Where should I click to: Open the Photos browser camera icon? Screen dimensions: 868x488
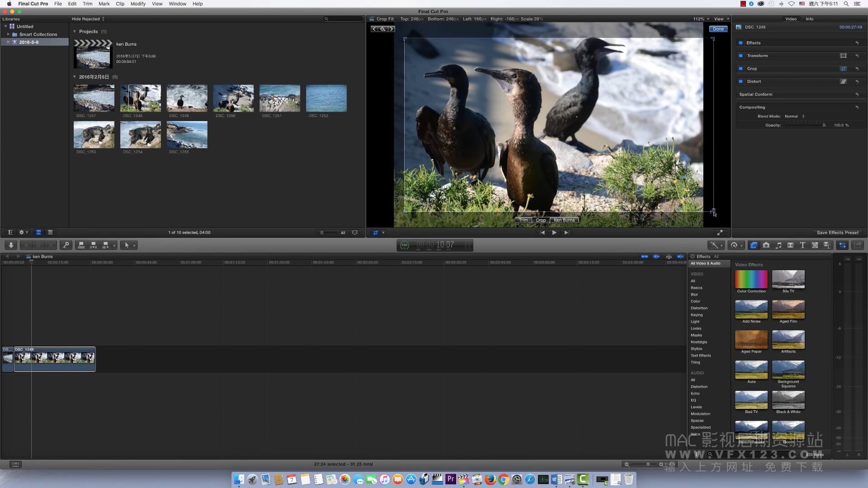766,245
